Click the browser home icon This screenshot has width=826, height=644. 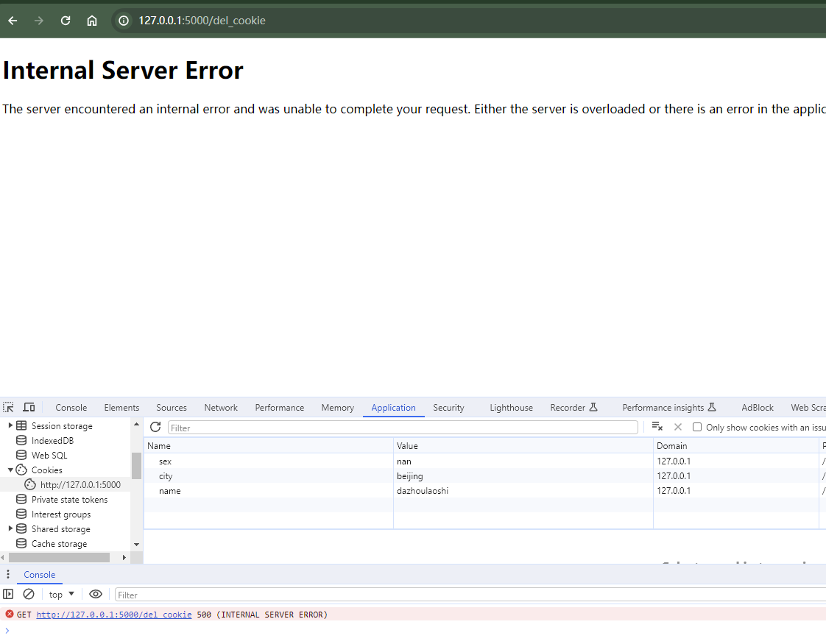click(92, 21)
